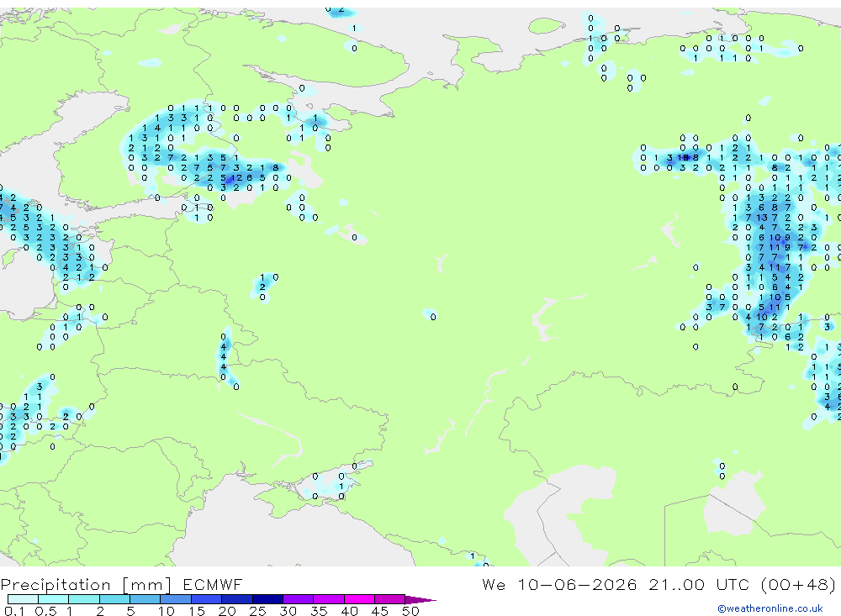Select the 0.5–1 mm legend color swatch
Viewport: 841px width, 616px height.
coord(54,599)
